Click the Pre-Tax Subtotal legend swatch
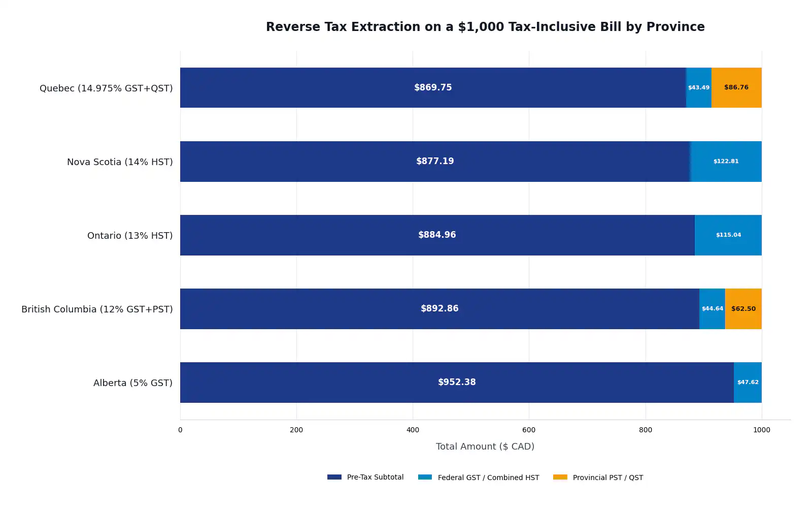812x508 pixels. (x=334, y=477)
